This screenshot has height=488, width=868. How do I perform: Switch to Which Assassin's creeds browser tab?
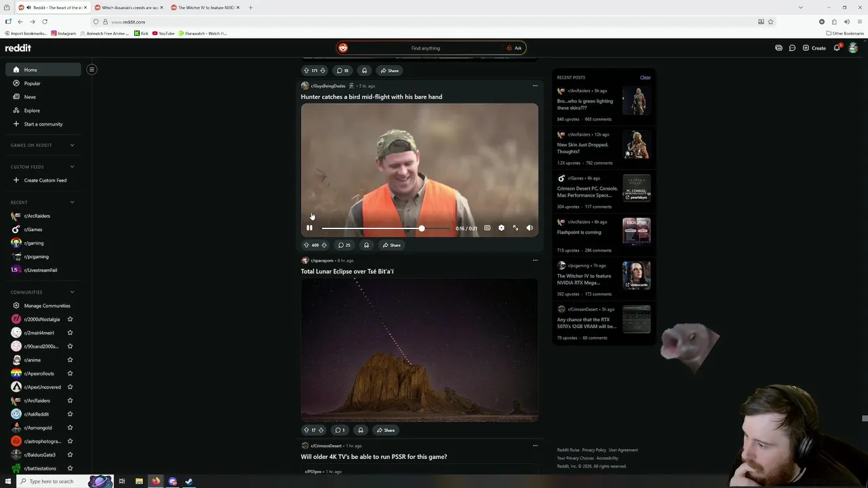(x=129, y=7)
